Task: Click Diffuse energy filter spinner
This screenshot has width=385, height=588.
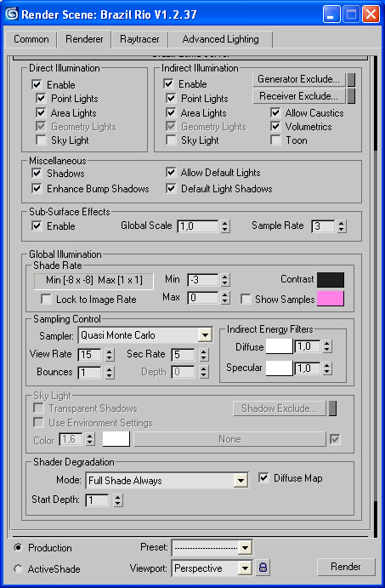Action: 327,347
